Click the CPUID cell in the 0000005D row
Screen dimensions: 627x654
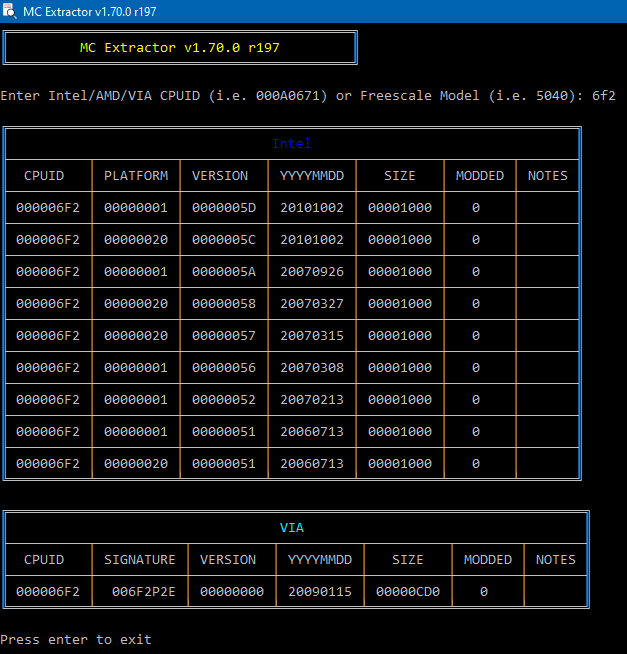[x=48, y=208]
